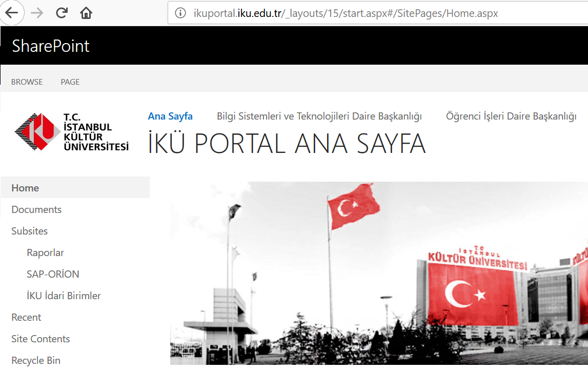Open the Raporlar subsite
The width and height of the screenshot is (588, 370).
click(46, 252)
